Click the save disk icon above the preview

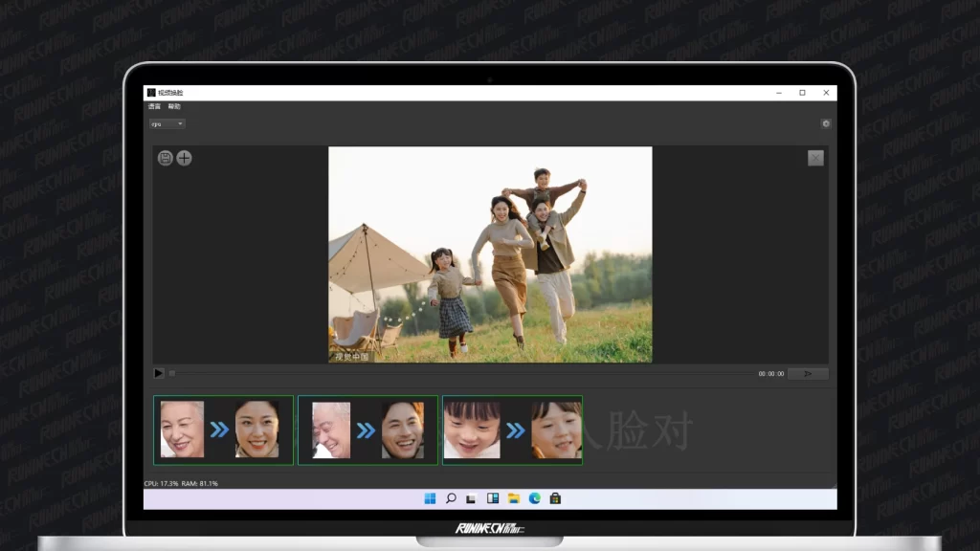pyautogui.click(x=165, y=158)
